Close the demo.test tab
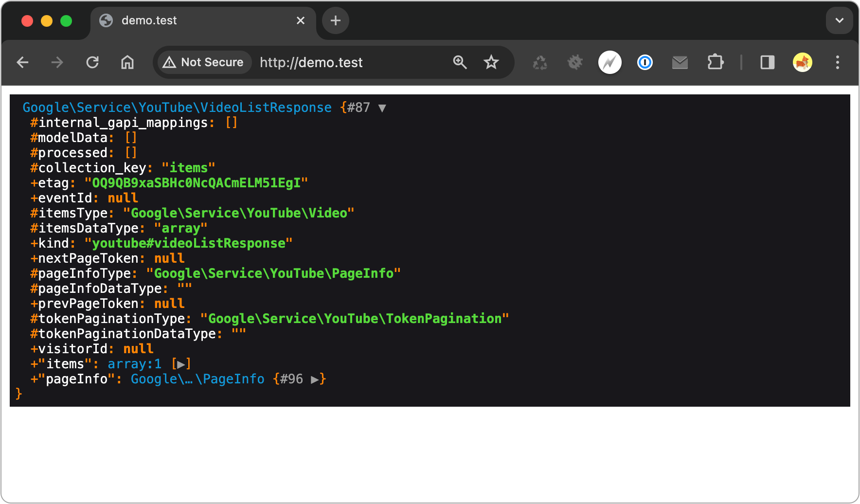860x504 pixels. tap(301, 20)
